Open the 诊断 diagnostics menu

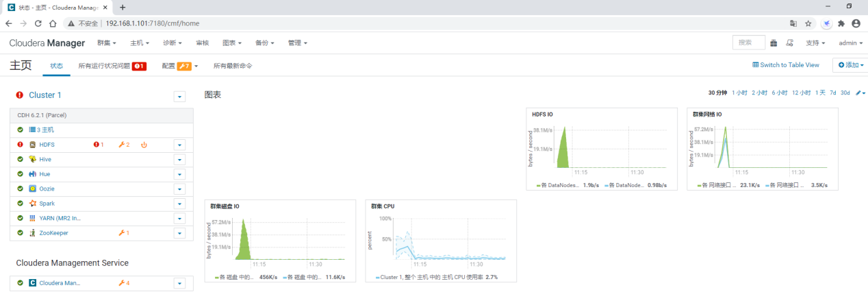click(x=173, y=43)
